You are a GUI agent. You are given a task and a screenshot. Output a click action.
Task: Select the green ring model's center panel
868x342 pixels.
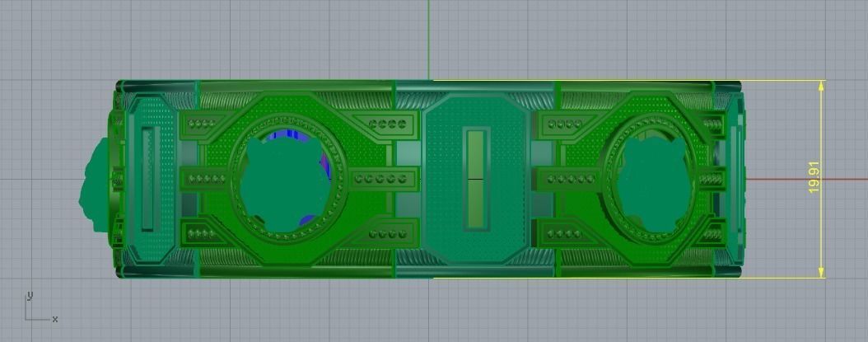click(477, 179)
